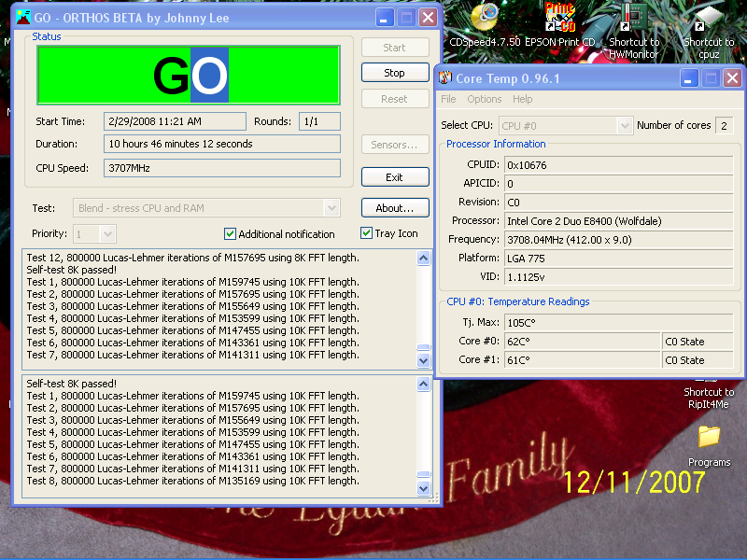Click the Frequency field showing 3708.04MHz
The height and width of the screenshot is (560, 747).
(x=618, y=240)
